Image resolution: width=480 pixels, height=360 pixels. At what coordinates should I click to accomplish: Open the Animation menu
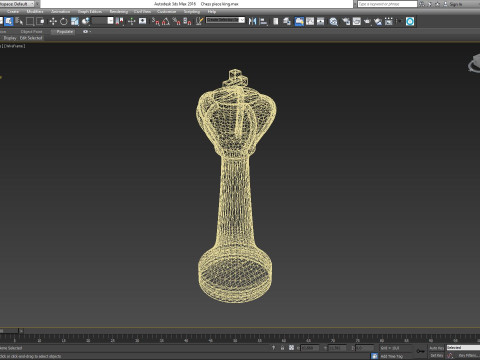(61, 12)
